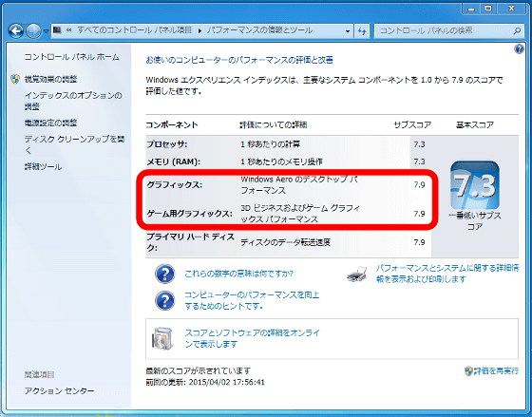
Task: Click the Back navigation arrow button
Action: pyautogui.click(x=15, y=31)
